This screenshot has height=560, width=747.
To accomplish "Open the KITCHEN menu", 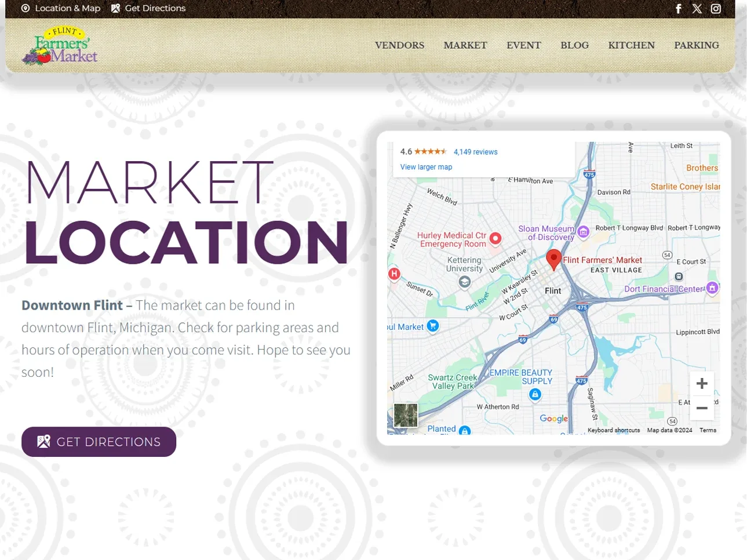I will 631,45.
